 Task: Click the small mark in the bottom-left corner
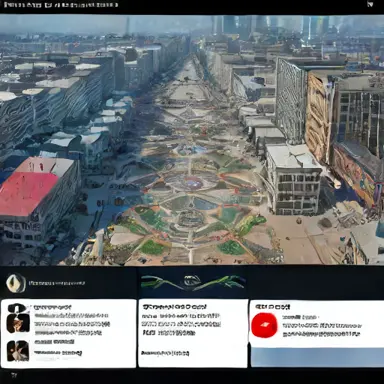(x=14, y=375)
